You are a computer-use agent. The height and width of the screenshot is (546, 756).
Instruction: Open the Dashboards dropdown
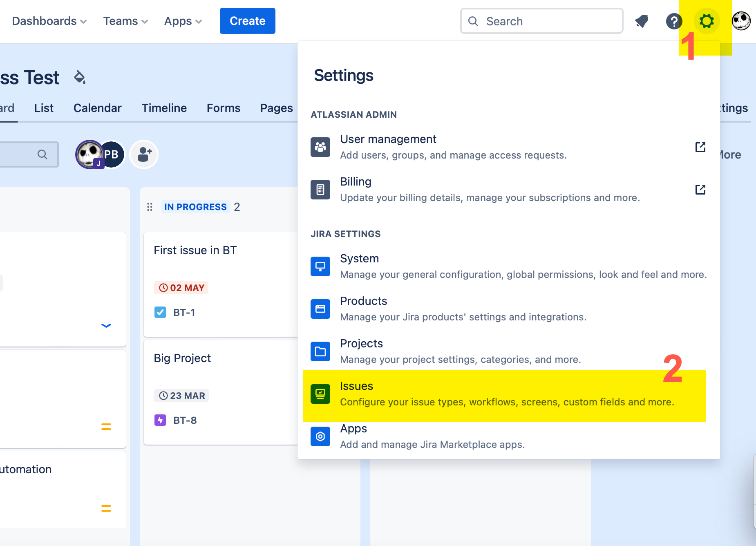pyautogui.click(x=49, y=21)
